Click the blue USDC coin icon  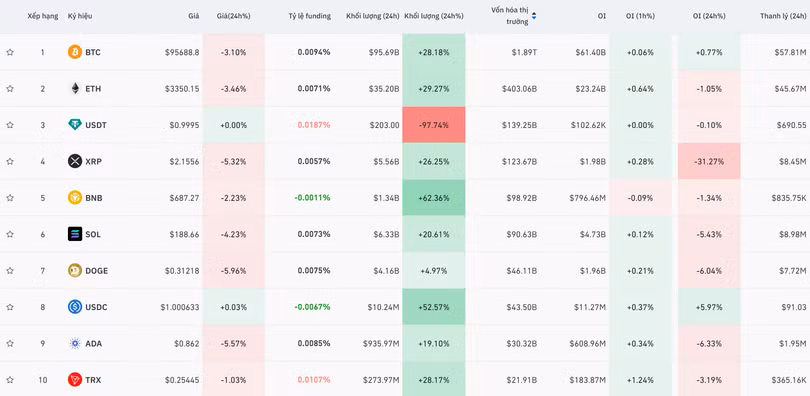[75, 307]
